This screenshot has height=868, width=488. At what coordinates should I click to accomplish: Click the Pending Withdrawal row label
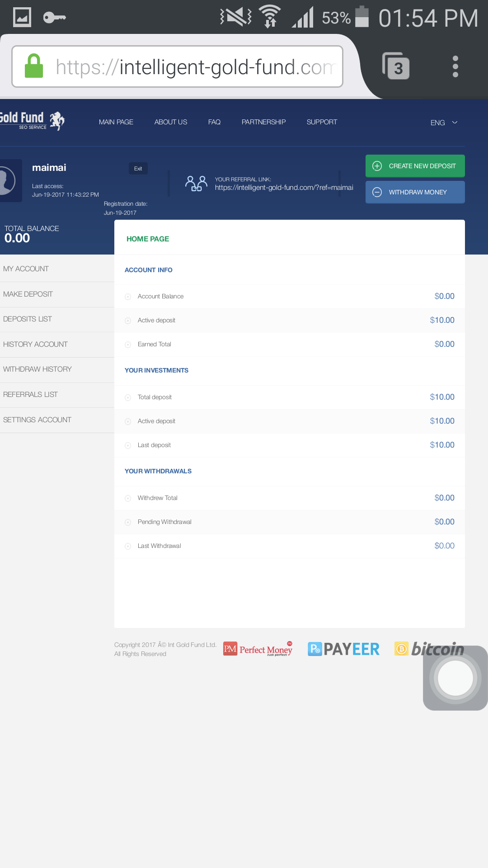[164, 522]
